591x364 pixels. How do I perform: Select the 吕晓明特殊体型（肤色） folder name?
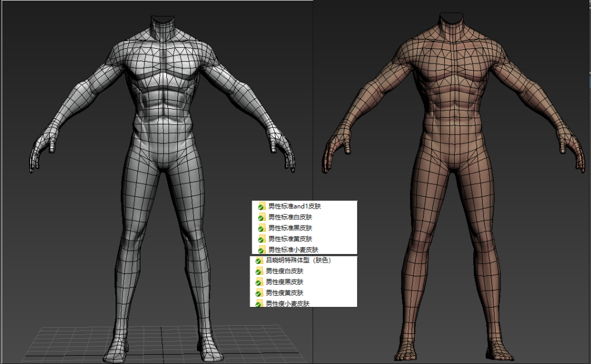(x=299, y=260)
